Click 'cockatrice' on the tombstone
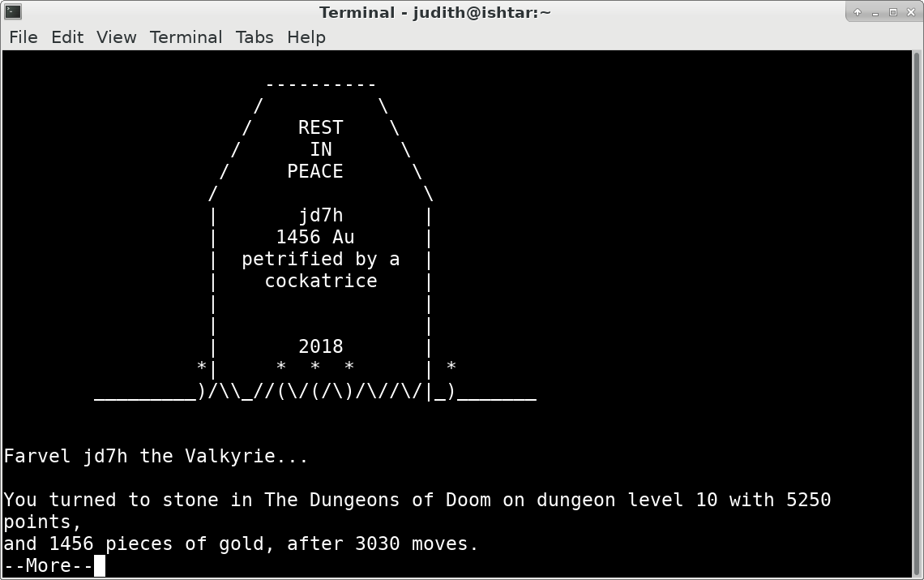Viewport: 924px width, 580px height. pos(321,281)
